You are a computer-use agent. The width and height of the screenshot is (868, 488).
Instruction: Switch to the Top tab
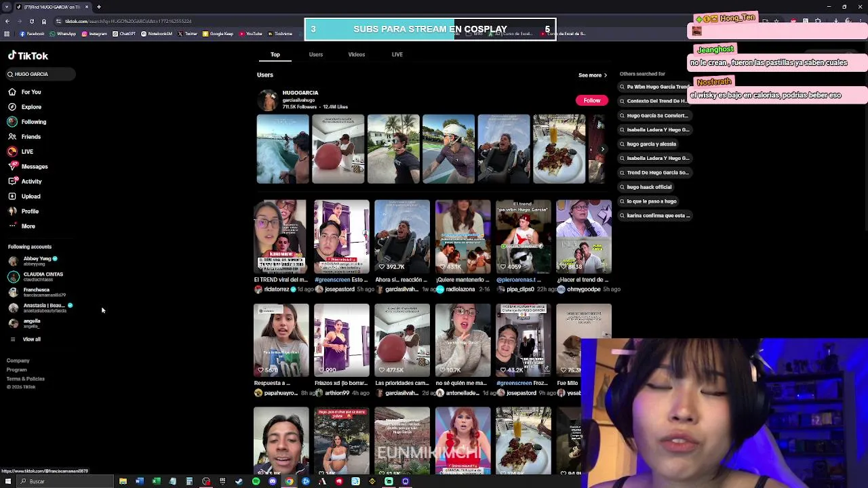(275, 54)
